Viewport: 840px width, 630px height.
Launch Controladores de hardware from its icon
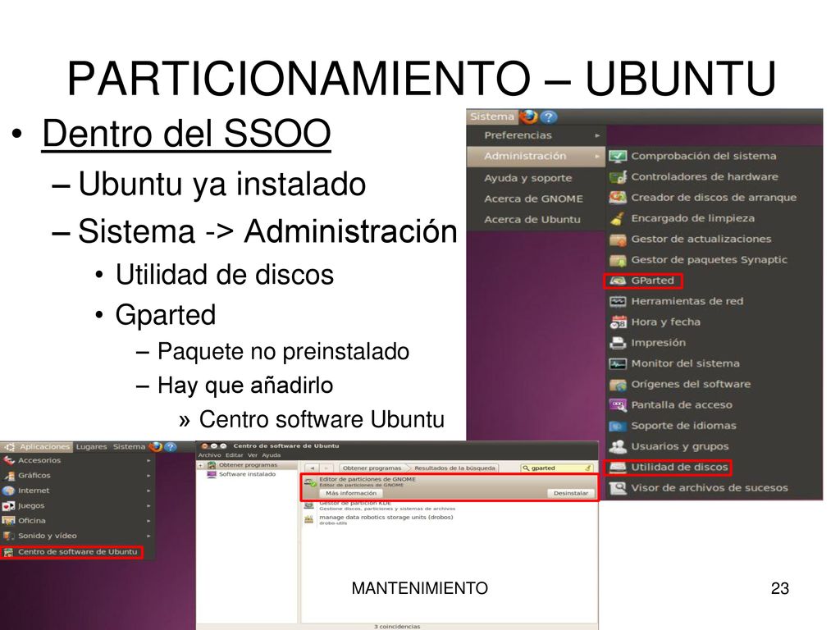pyautogui.click(x=618, y=177)
